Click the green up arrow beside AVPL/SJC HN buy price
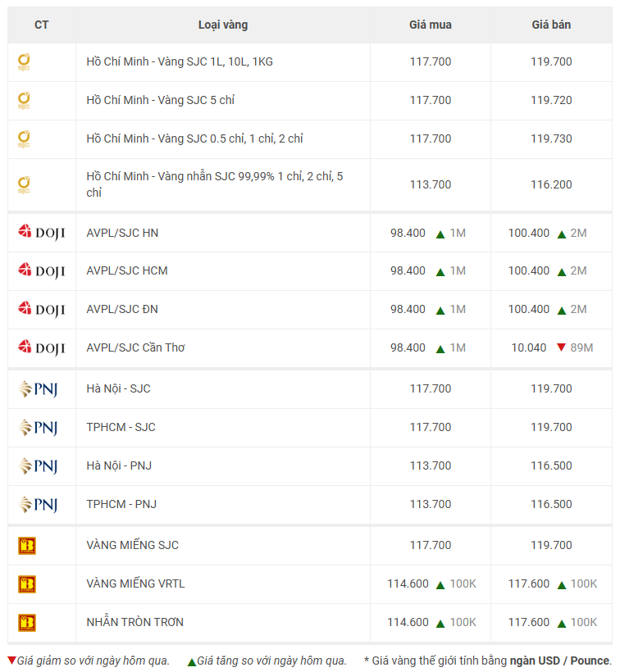The height and width of the screenshot is (672, 620). coord(440,234)
